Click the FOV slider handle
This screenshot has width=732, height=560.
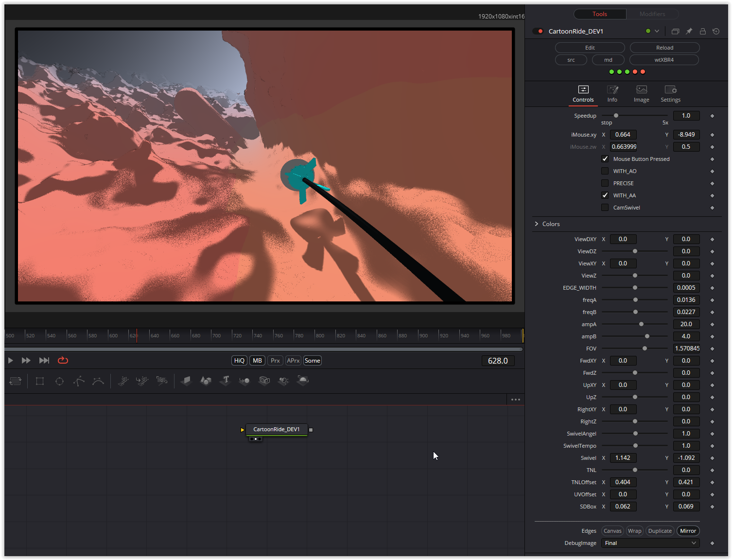point(645,348)
